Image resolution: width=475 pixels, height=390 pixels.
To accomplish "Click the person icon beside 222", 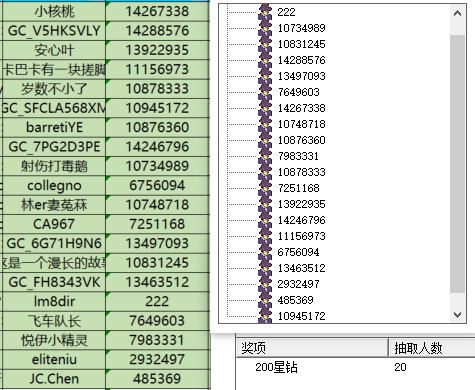I will 265,12.
